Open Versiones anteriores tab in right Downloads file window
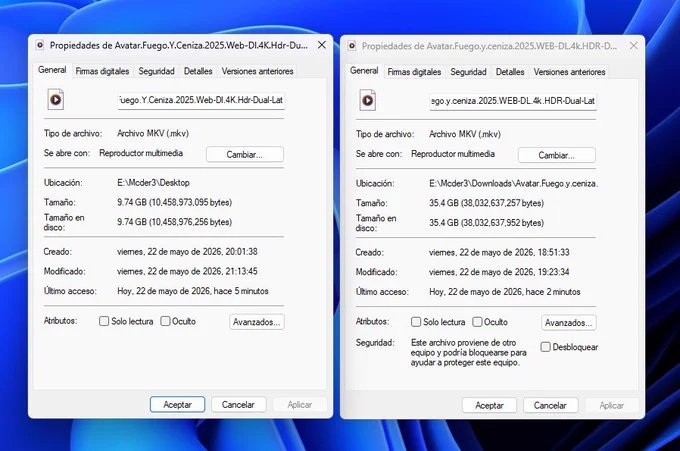This screenshot has height=451, width=680. pos(569,72)
